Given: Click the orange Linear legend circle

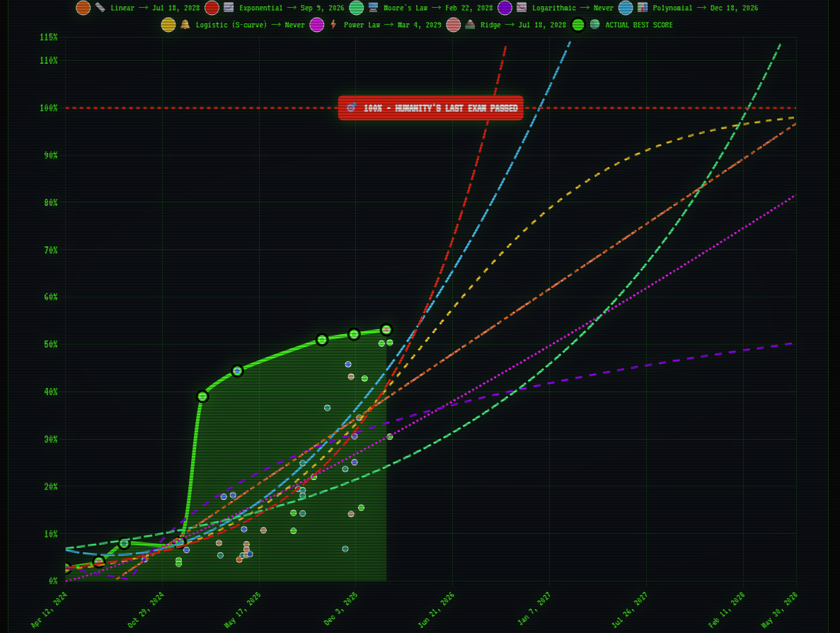Looking at the screenshot, I should pos(83,8).
